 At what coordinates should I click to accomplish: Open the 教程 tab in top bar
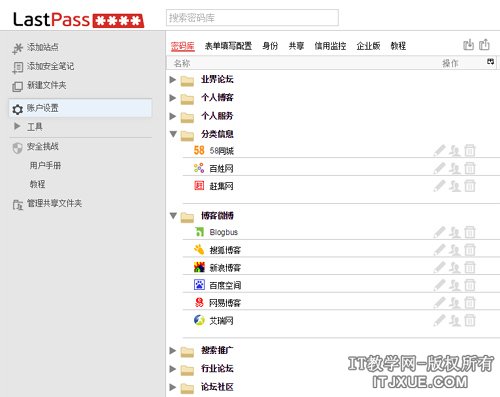click(398, 46)
